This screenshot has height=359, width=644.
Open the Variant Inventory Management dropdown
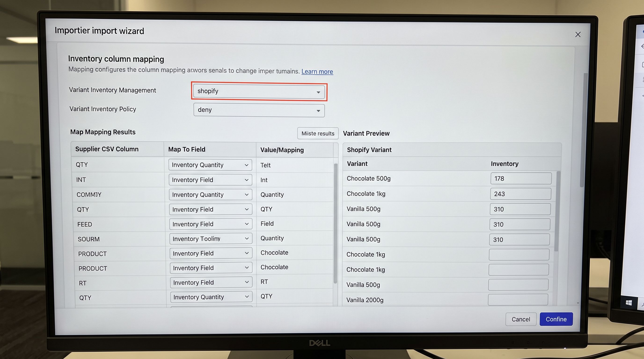point(259,91)
